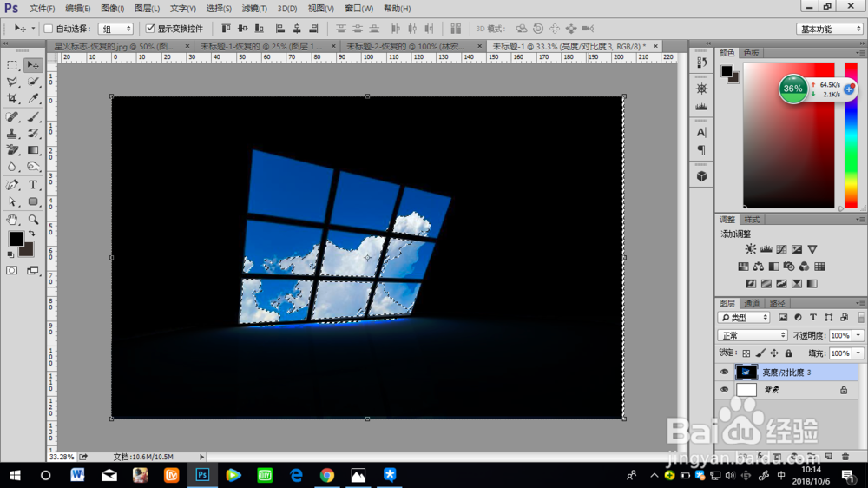Select the Brush tool
The height and width of the screenshot is (488, 868).
[x=33, y=117]
